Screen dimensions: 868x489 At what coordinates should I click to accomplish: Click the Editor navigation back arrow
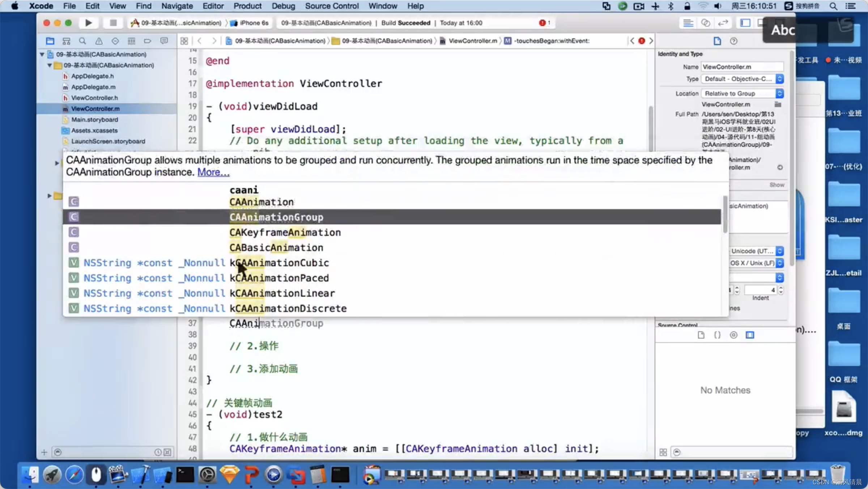tap(200, 41)
